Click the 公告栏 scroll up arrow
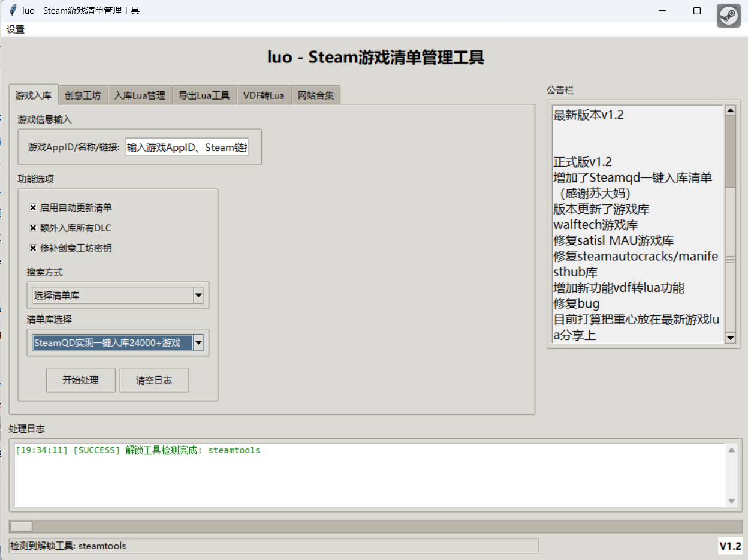This screenshot has height=560, width=748. coord(730,110)
